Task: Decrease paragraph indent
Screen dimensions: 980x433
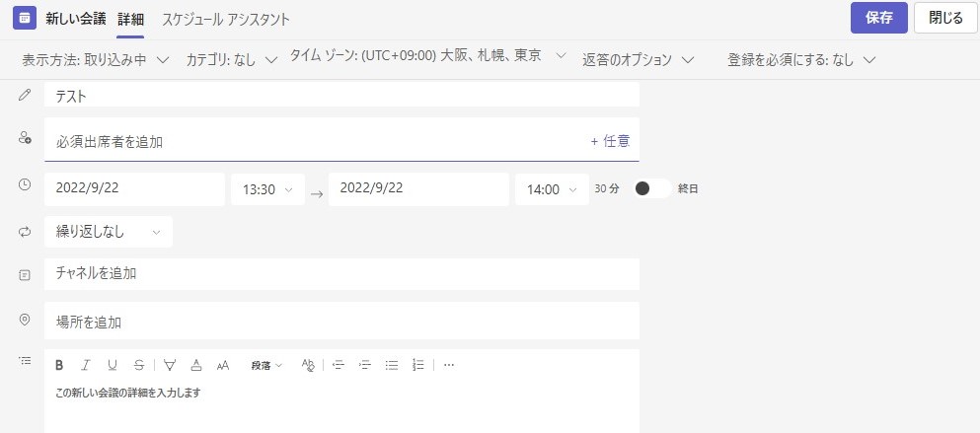Action: click(x=339, y=366)
